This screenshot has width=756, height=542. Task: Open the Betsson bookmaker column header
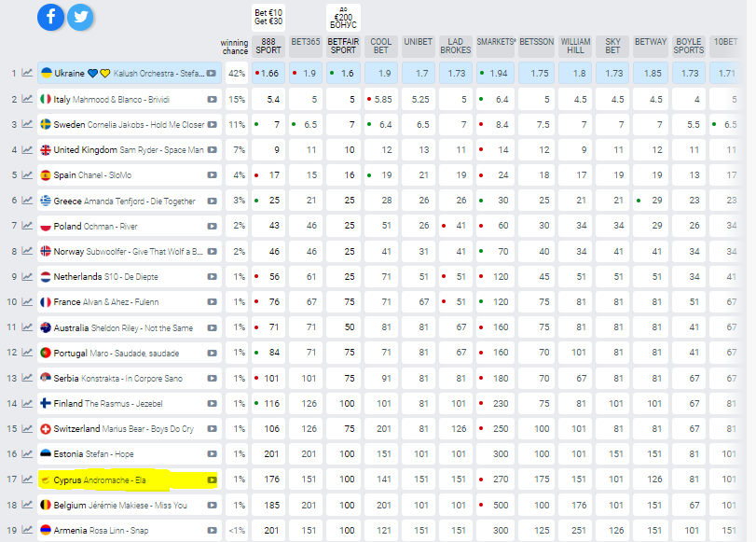tap(537, 47)
